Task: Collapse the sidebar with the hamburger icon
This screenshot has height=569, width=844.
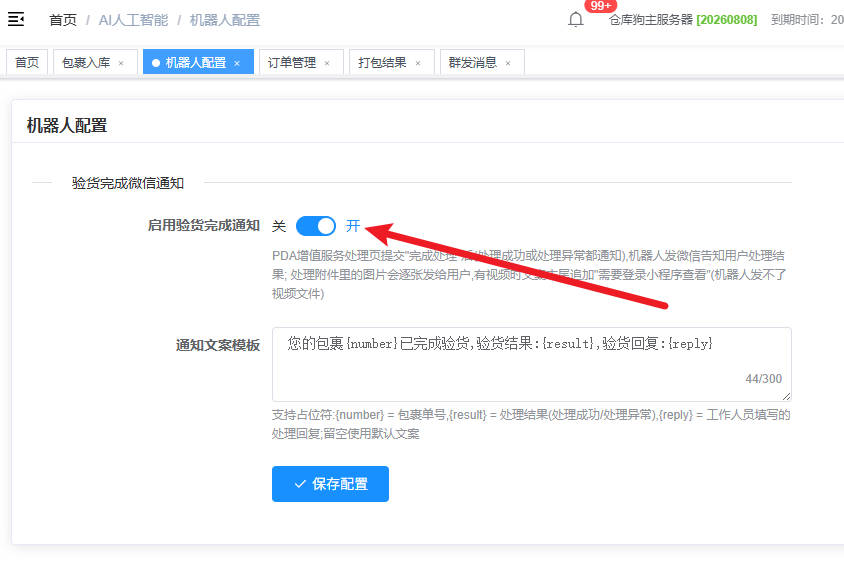Action: tap(16, 19)
